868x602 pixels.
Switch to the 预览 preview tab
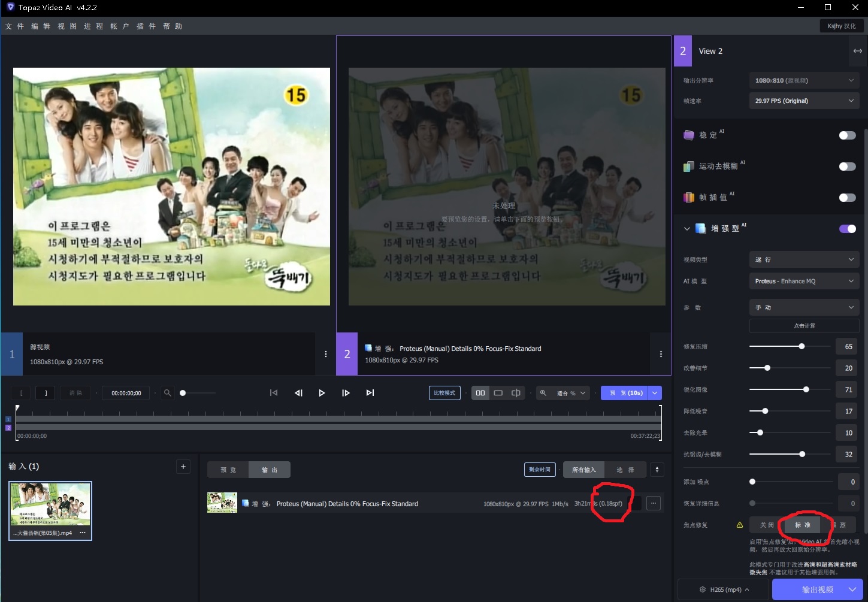pyautogui.click(x=228, y=470)
